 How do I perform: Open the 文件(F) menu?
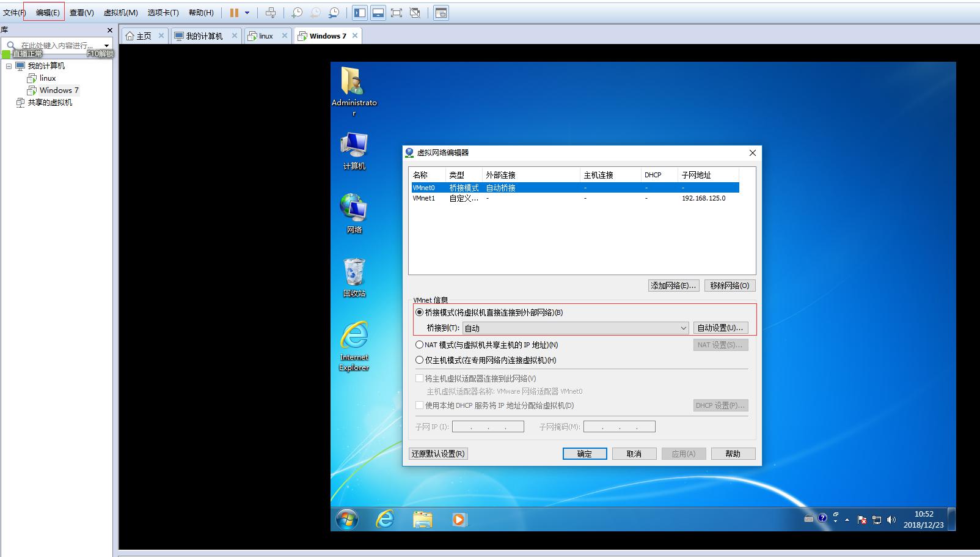click(13, 12)
